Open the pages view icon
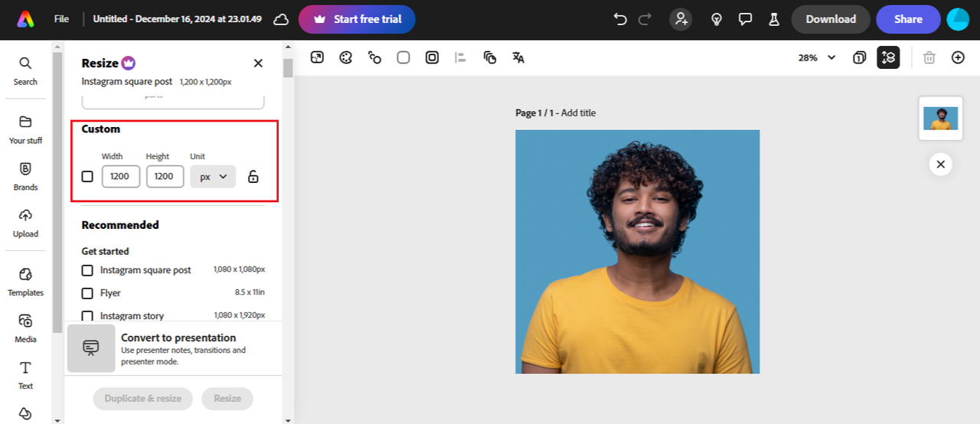Screen dimensions: 980x424 tap(859, 57)
